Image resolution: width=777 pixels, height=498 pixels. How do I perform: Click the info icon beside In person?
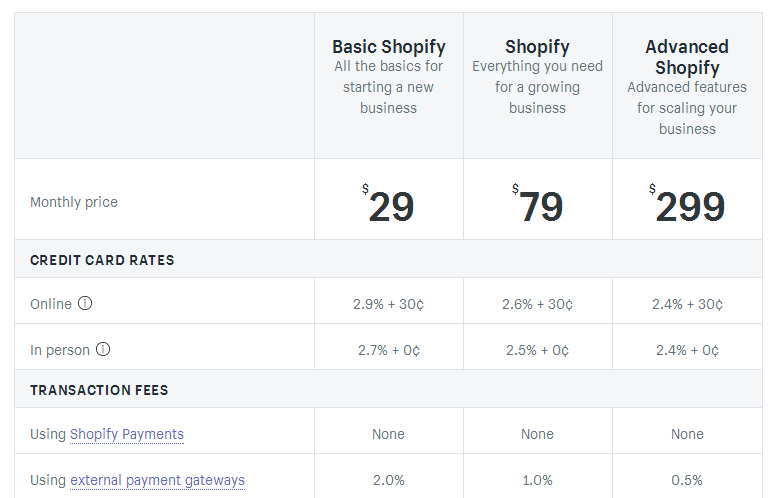coord(103,349)
